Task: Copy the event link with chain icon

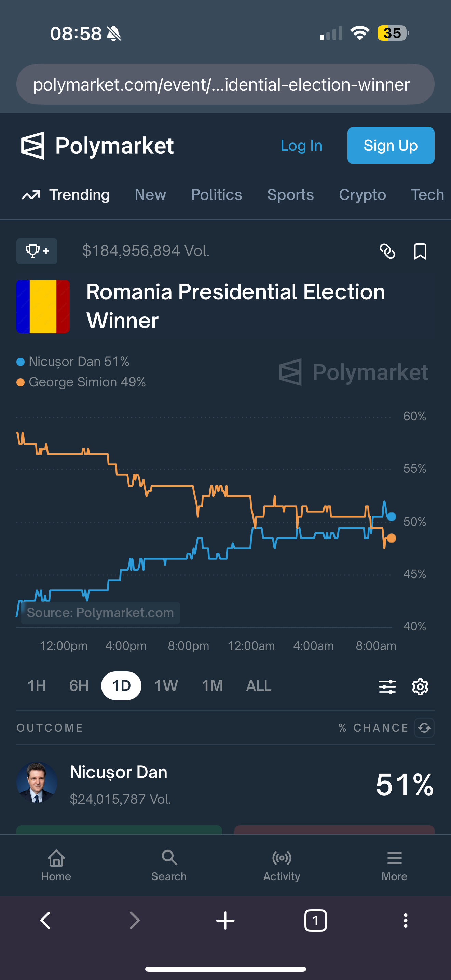Action: point(387,251)
